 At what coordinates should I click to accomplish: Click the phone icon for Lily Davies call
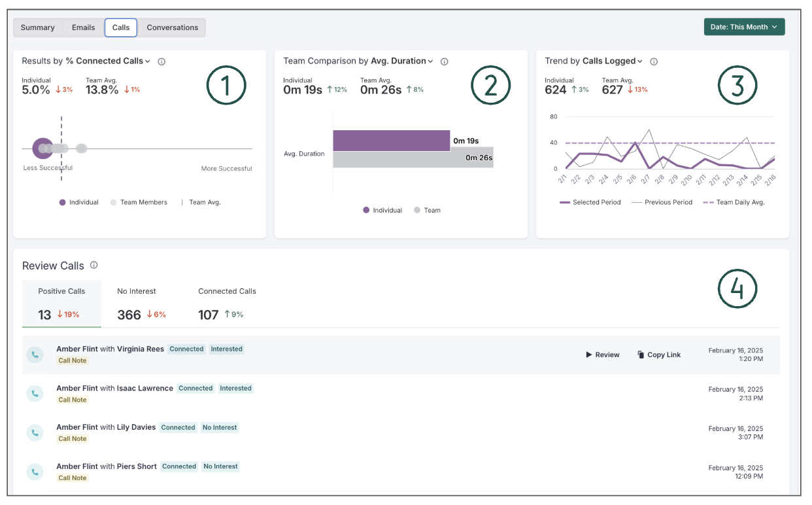35,432
